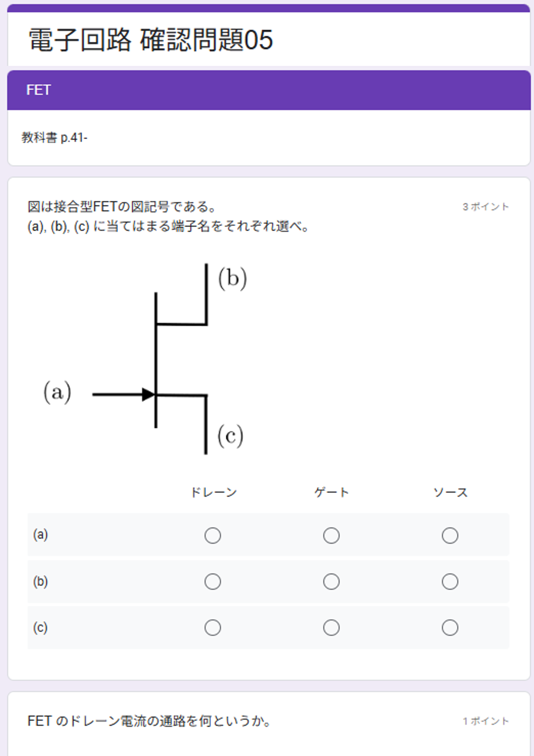Pick ソース for row (c)

click(450, 627)
